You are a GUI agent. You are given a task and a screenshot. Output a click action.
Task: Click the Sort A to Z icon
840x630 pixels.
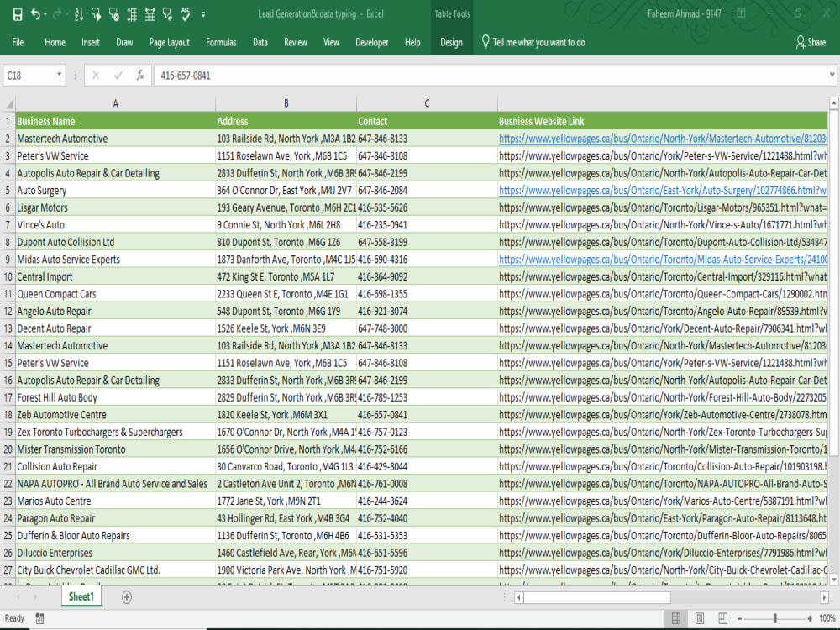(79, 14)
